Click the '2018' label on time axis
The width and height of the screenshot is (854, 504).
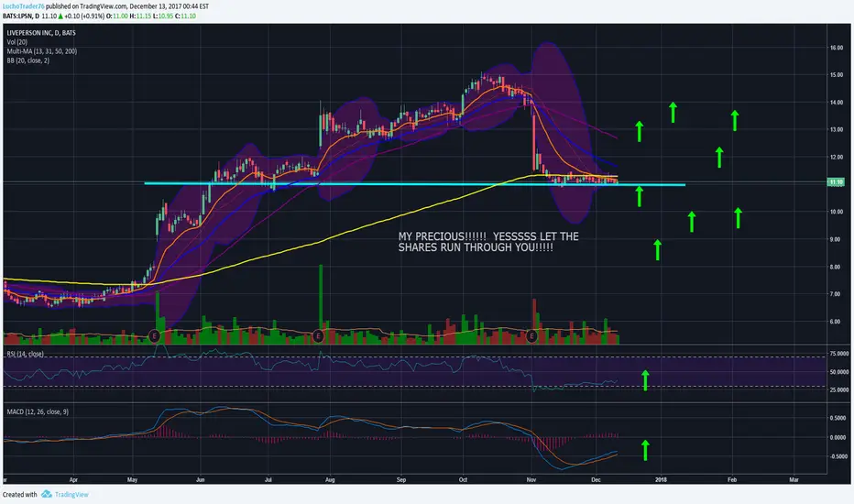point(661,480)
